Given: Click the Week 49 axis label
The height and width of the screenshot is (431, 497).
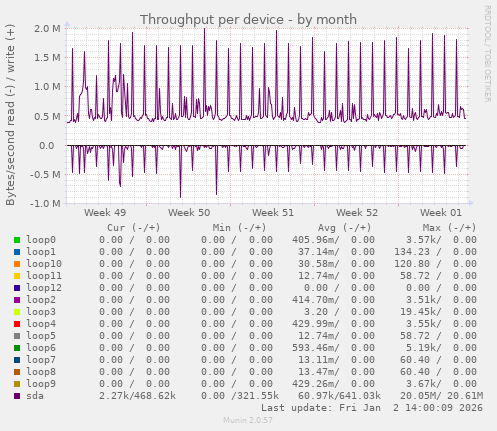Looking at the screenshot, I should tap(105, 213).
